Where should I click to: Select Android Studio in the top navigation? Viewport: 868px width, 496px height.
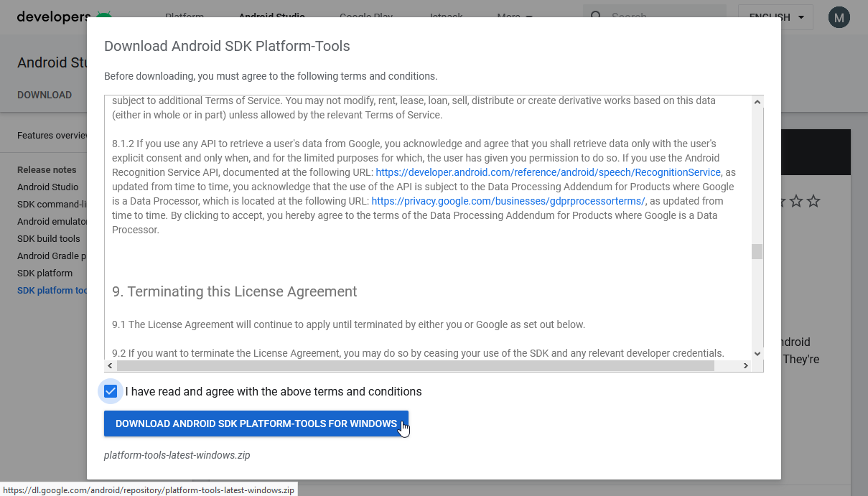pyautogui.click(x=272, y=17)
